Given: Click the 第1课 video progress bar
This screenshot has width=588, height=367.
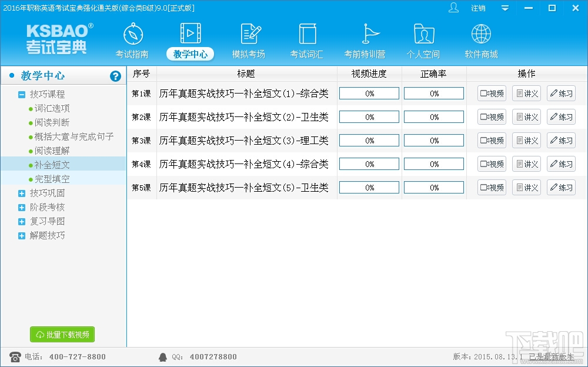Looking at the screenshot, I should pos(369,94).
